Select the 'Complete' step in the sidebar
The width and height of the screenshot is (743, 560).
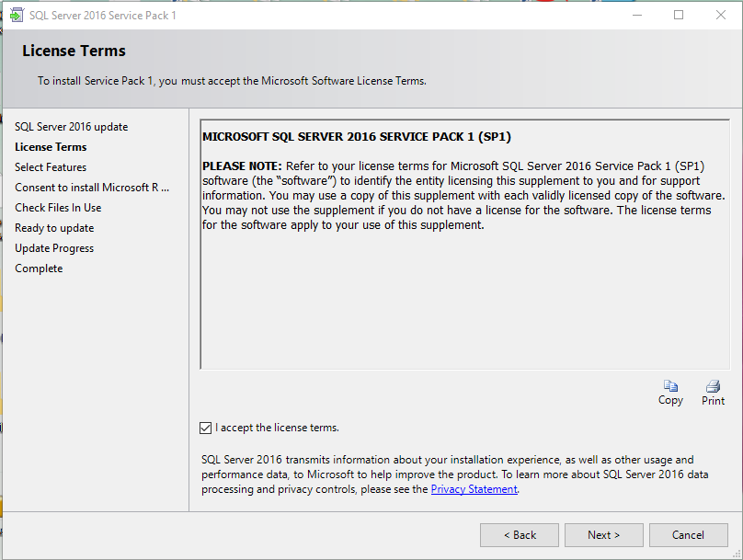point(39,268)
